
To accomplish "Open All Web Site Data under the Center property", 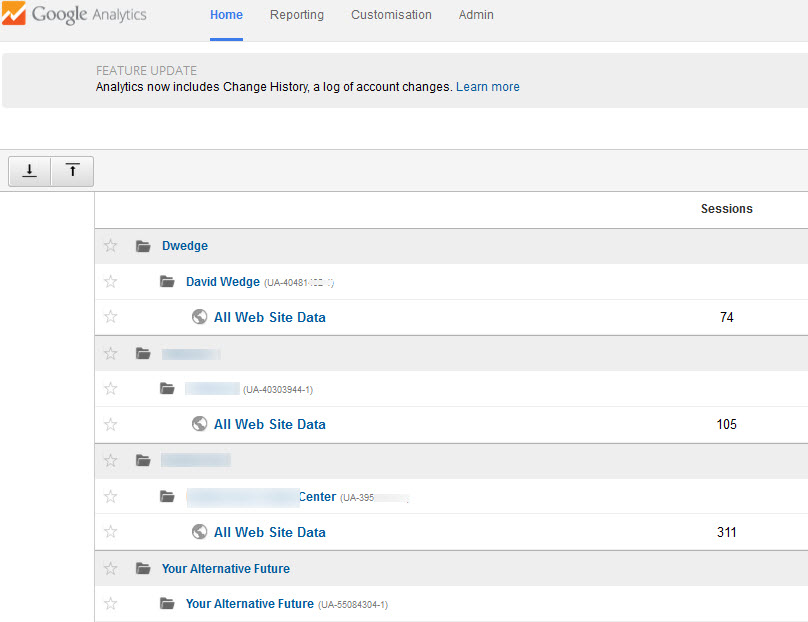I will 270,532.
